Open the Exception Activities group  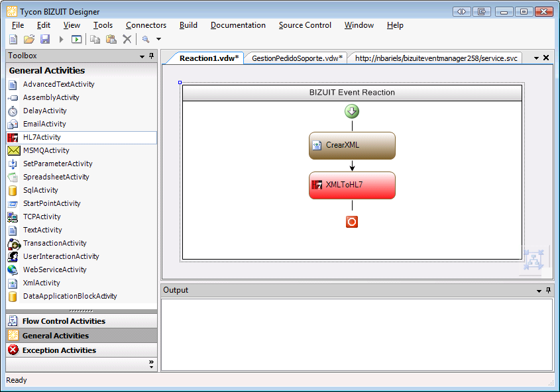coord(82,350)
